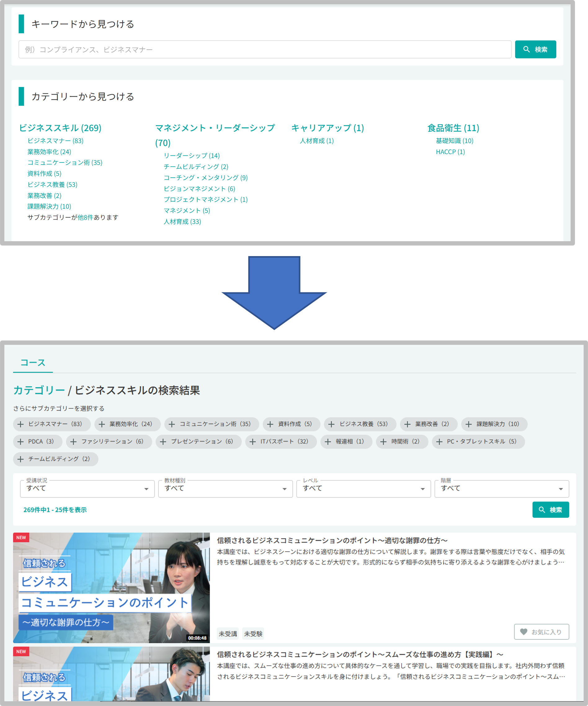Add 業務改善 (2) chip plus icon

[x=408, y=424]
